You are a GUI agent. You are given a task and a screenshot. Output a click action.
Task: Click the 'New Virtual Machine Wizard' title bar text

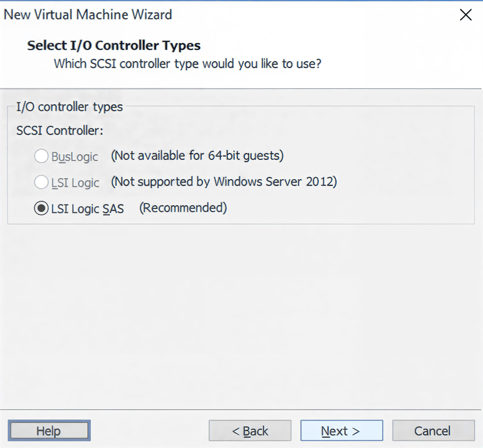[x=88, y=15]
